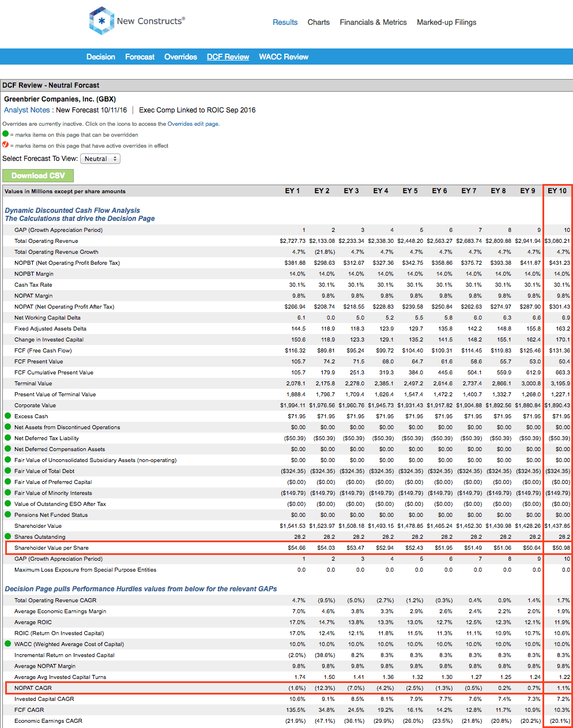Screen dimensions: 573x728
Task: Open Marked-up Filings
Action: point(447,22)
